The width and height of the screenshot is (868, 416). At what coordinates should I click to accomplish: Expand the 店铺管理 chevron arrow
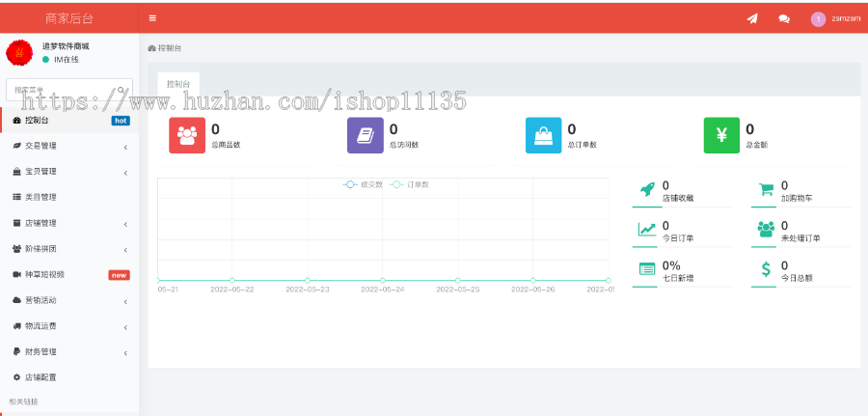(x=125, y=224)
